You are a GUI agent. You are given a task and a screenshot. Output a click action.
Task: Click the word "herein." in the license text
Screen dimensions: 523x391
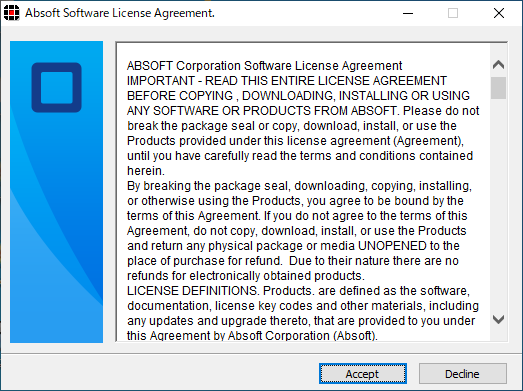(146, 171)
